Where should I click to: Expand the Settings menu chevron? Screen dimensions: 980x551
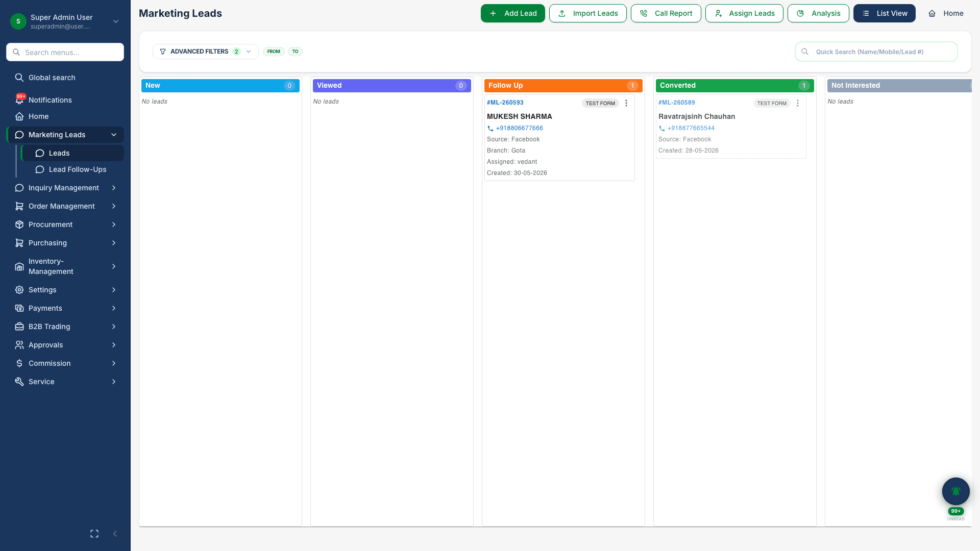coord(114,290)
